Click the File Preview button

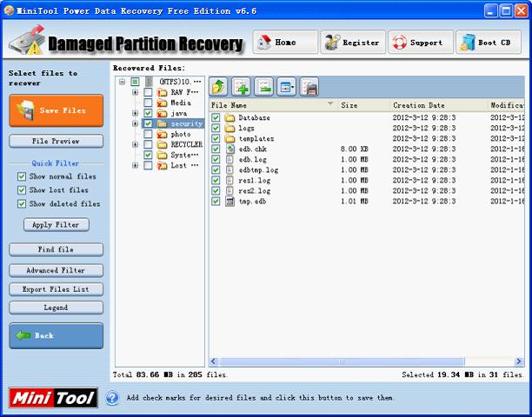tap(57, 141)
